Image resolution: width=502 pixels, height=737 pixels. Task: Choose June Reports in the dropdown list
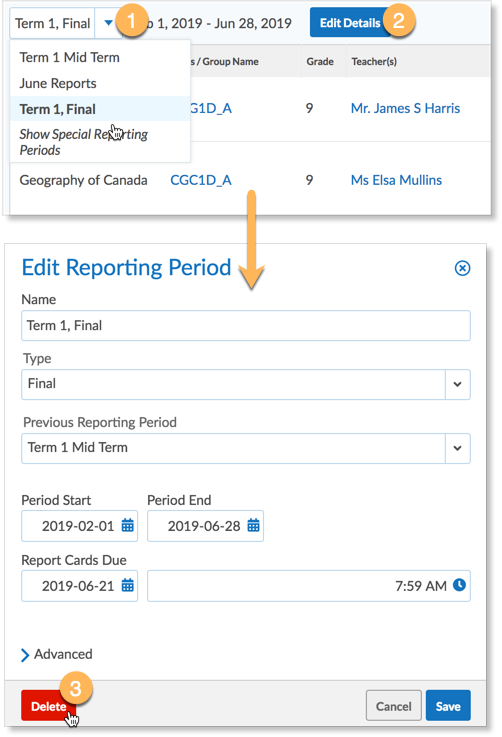pyautogui.click(x=58, y=83)
